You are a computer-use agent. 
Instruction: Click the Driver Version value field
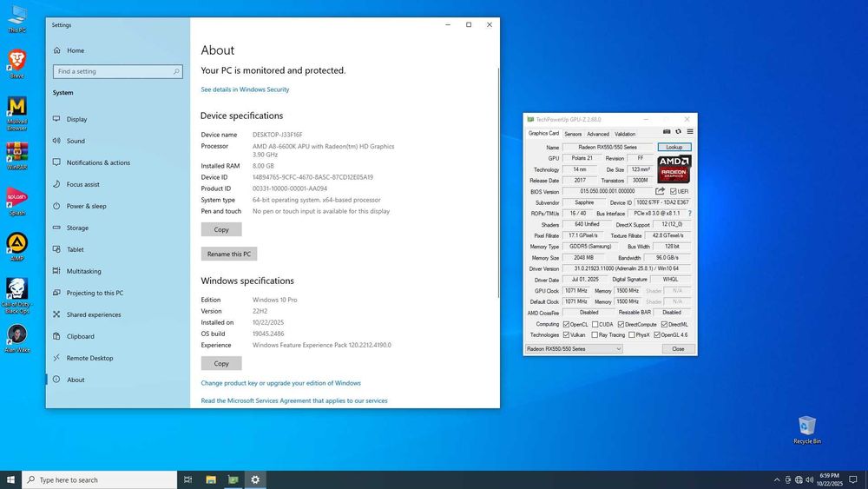click(x=627, y=268)
